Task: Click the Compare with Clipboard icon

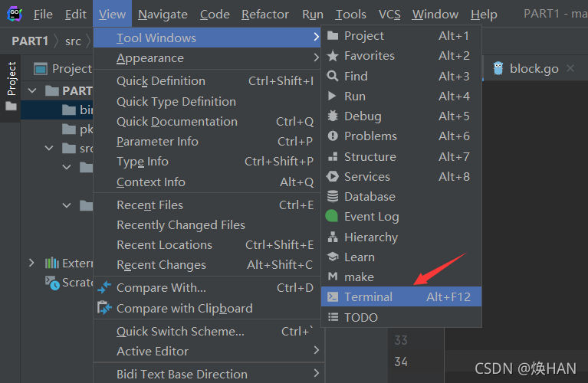Action: pos(104,308)
